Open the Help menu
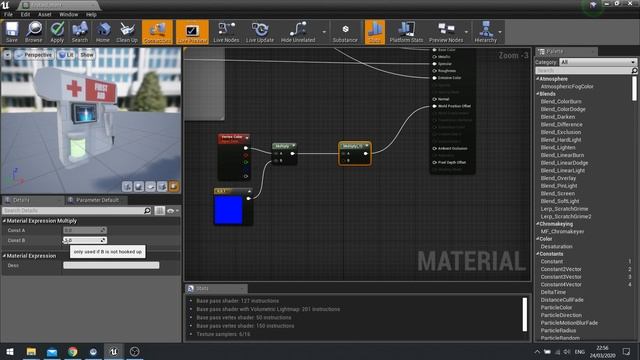This screenshot has height=360, width=640. [x=91, y=14]
